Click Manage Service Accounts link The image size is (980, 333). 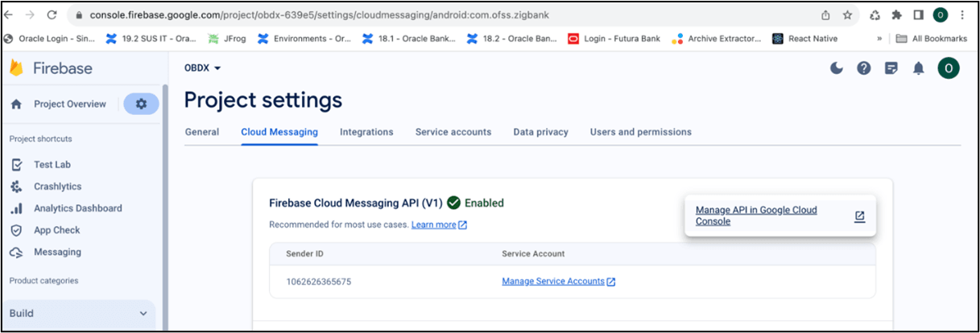pos(559,282)
